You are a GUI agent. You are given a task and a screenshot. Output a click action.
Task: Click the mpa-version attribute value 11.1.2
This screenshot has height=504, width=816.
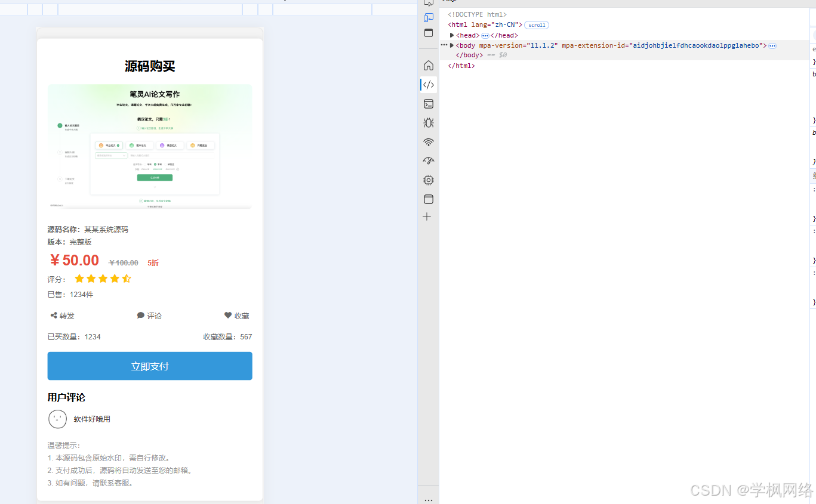pos(543,45)
